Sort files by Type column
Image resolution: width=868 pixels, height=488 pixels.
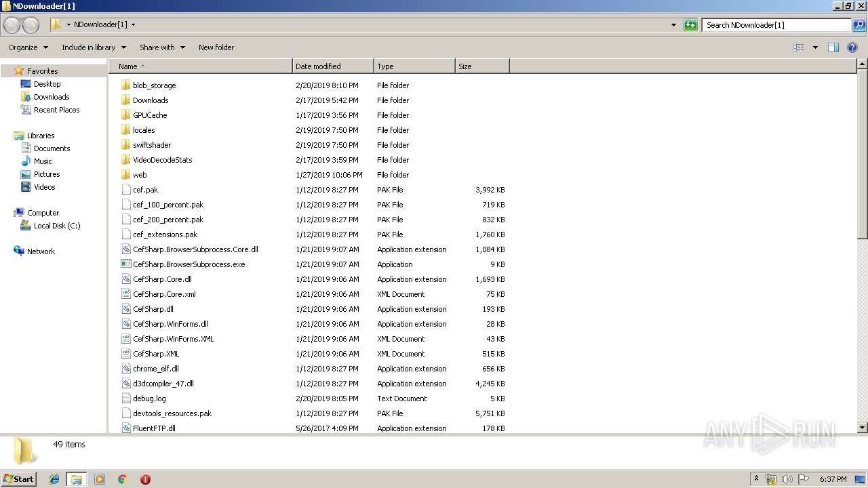click(x=414, y=66)
